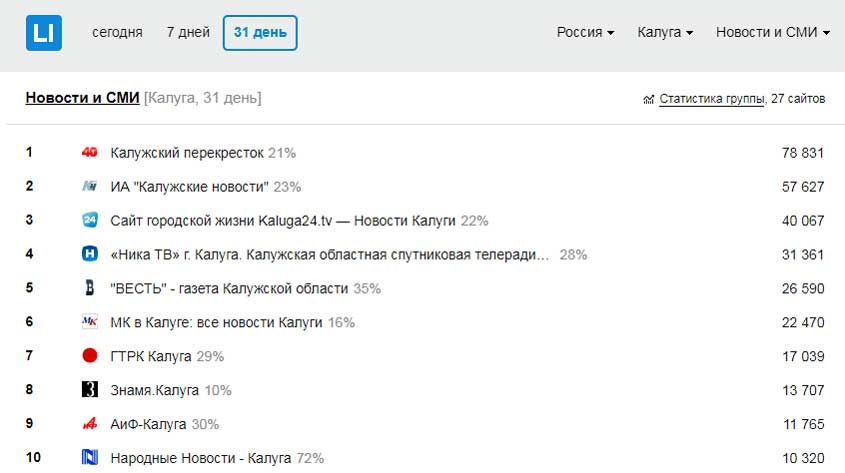Click the Знамя.Калуга site favicon
The height and width of the screenshot is (473, 845).
[89, 391]
